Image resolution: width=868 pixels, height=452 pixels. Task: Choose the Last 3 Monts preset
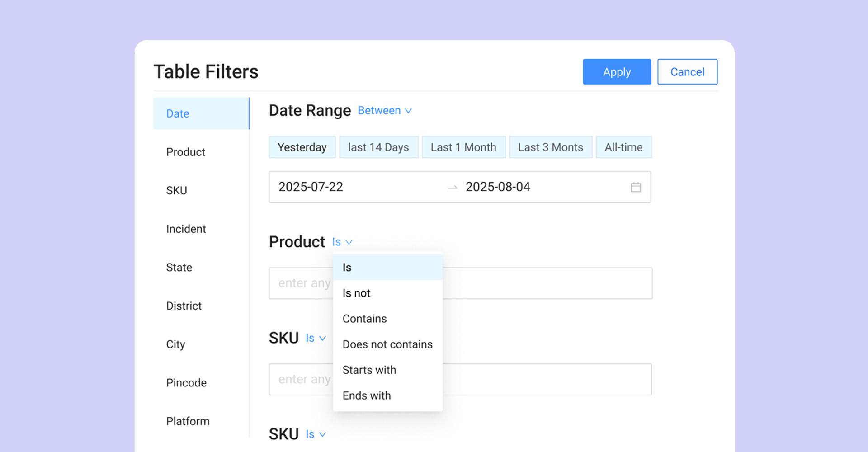[551, 147]
